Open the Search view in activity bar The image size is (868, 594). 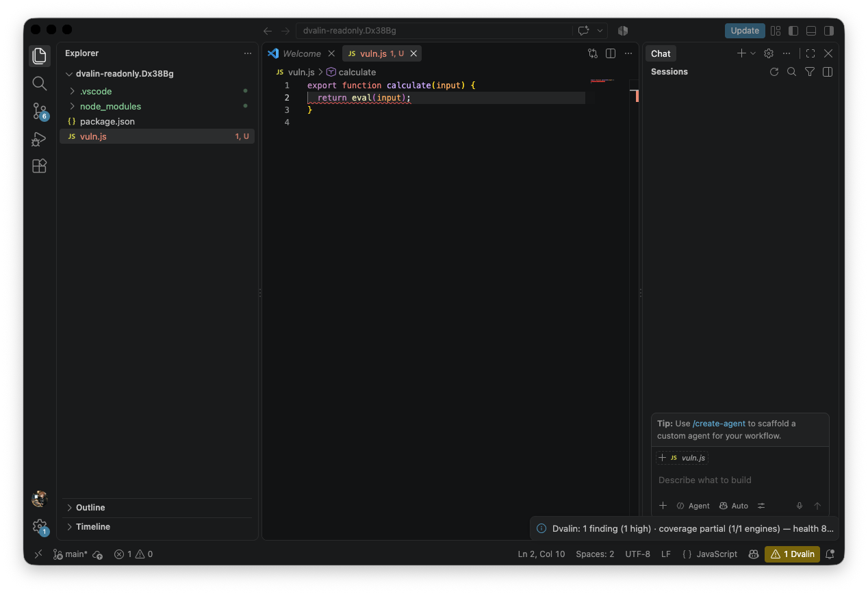[x=40, y=83]
